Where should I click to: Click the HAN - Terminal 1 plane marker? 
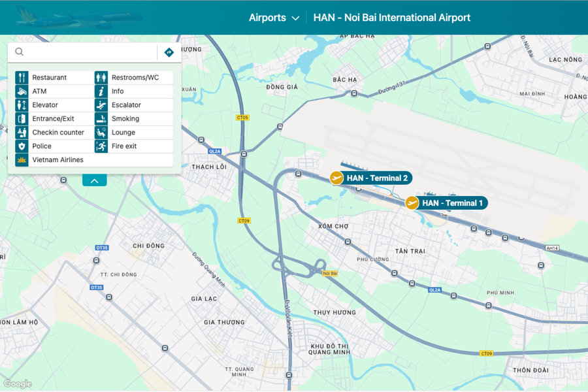click(412, 203)
